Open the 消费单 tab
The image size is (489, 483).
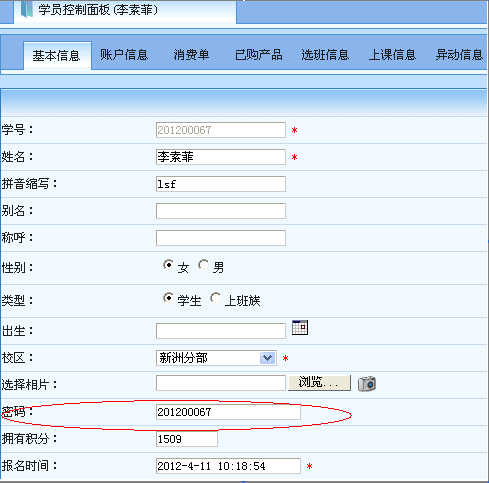coord(191,55)
